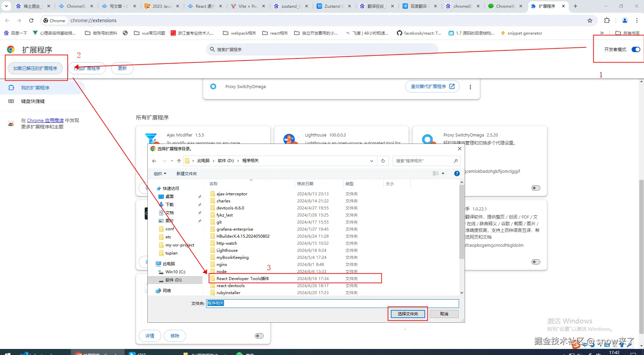Expand the dialog address bar history dropdown
644x355 pixels.
tap(371, 161)
